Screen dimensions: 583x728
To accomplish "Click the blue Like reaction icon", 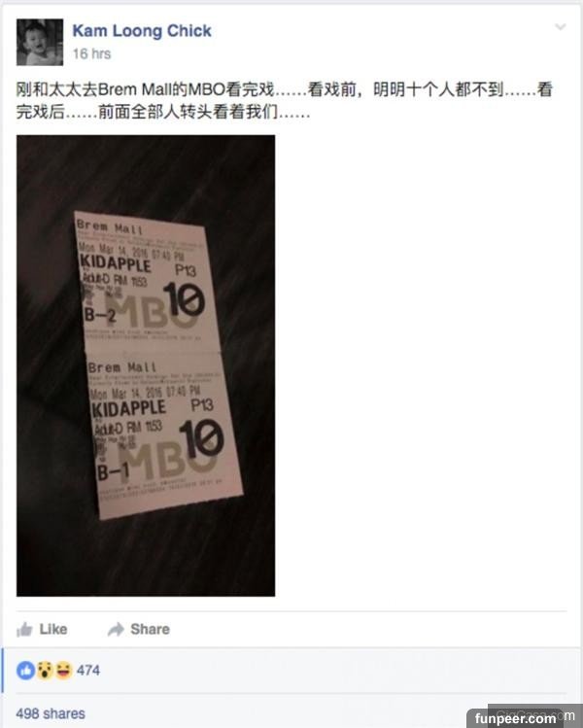I will pos(25,671).
